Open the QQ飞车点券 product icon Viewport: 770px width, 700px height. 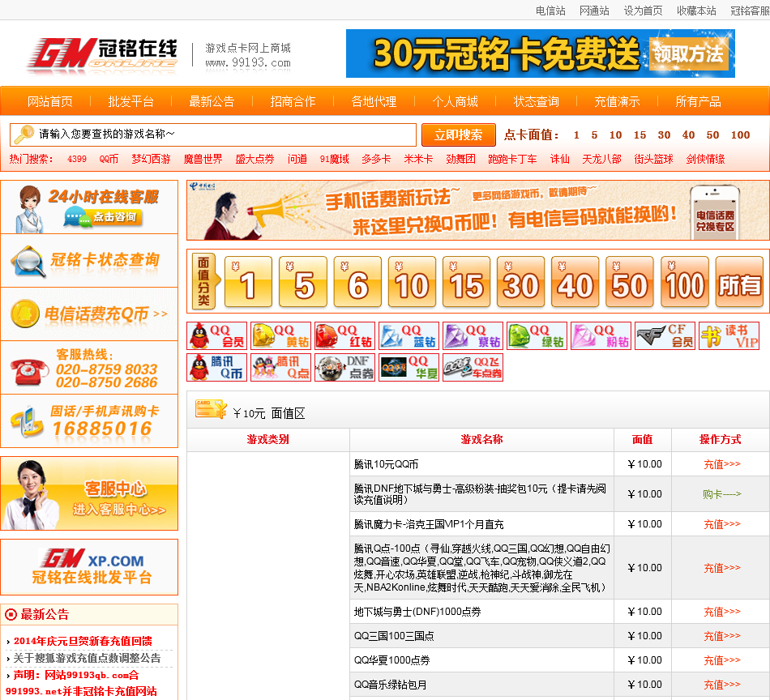coord(473,367)
